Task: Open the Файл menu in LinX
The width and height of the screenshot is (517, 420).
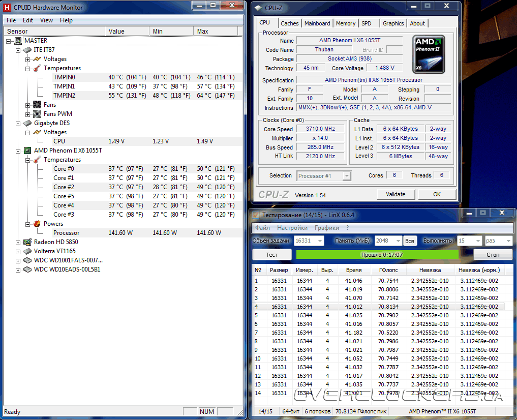Action: pyautogui.click(x=262, y=228)
